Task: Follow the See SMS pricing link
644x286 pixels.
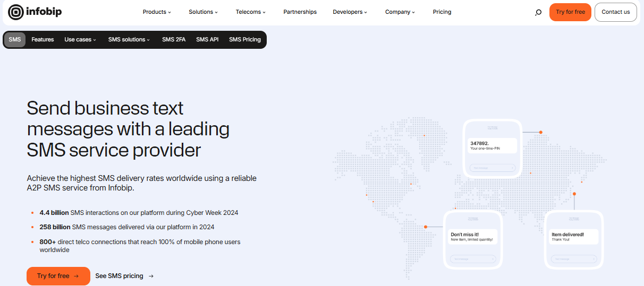Action: 125,276
